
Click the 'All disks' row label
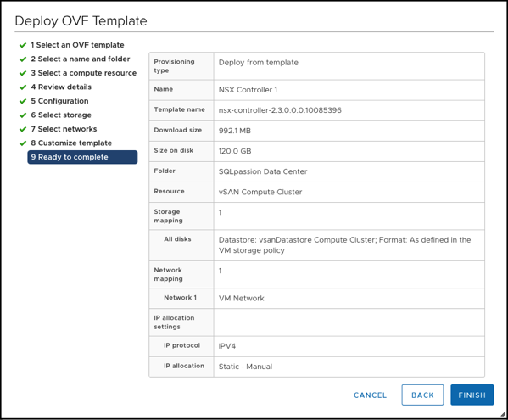(x=177, y=239)
